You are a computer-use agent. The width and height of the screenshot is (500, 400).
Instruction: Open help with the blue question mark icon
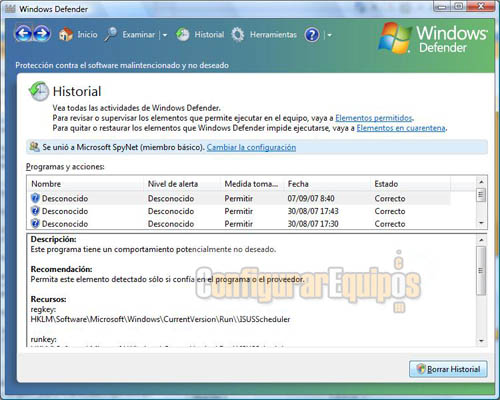(x=312, y=35)
